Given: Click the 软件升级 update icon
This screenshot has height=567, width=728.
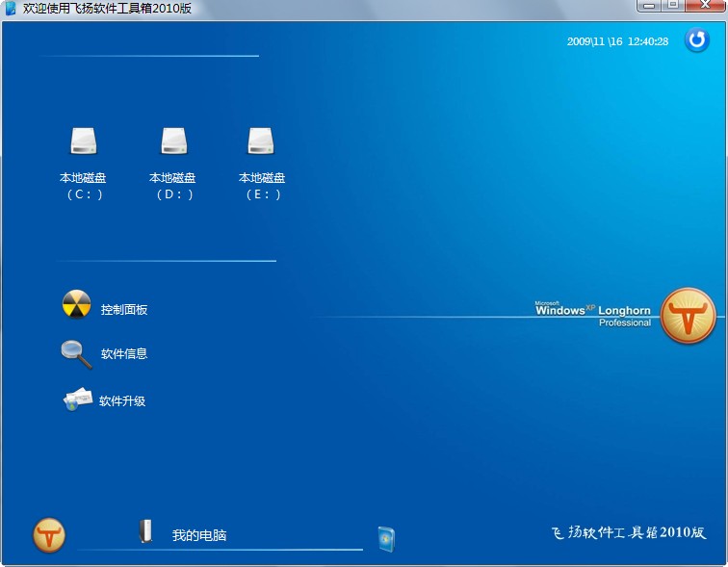Looking at the screenshot, I should (x=78, y=399).
